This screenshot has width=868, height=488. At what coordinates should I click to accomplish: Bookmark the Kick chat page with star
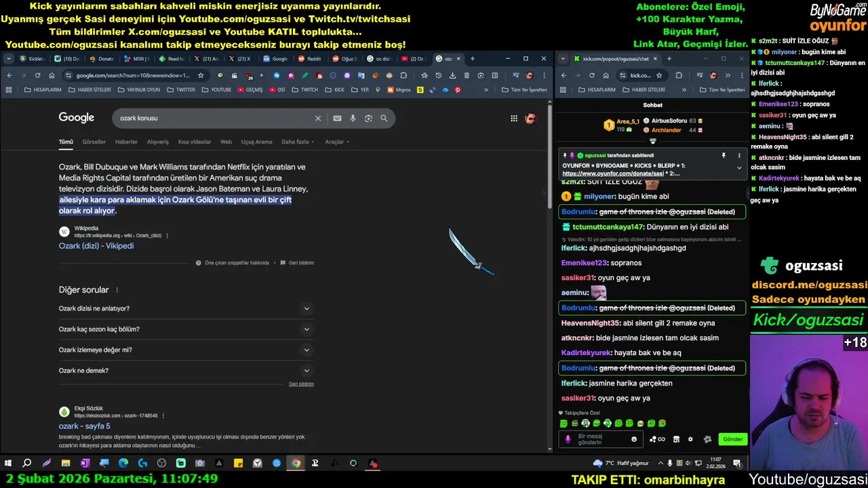pos(659,75)
